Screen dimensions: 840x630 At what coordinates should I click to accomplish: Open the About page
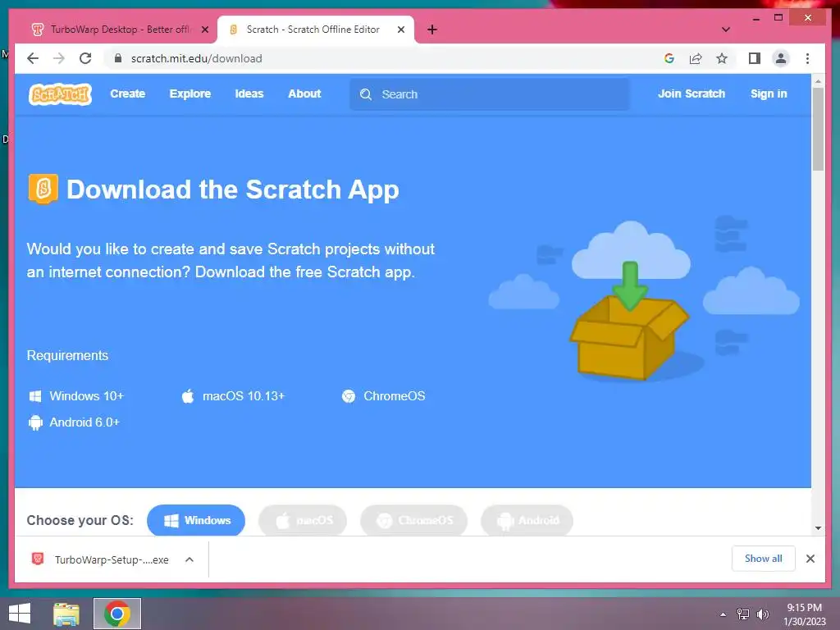304,94
